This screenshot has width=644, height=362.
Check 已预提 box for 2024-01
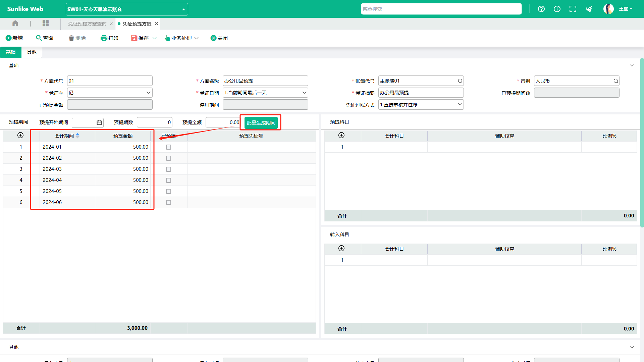point(168,147)
